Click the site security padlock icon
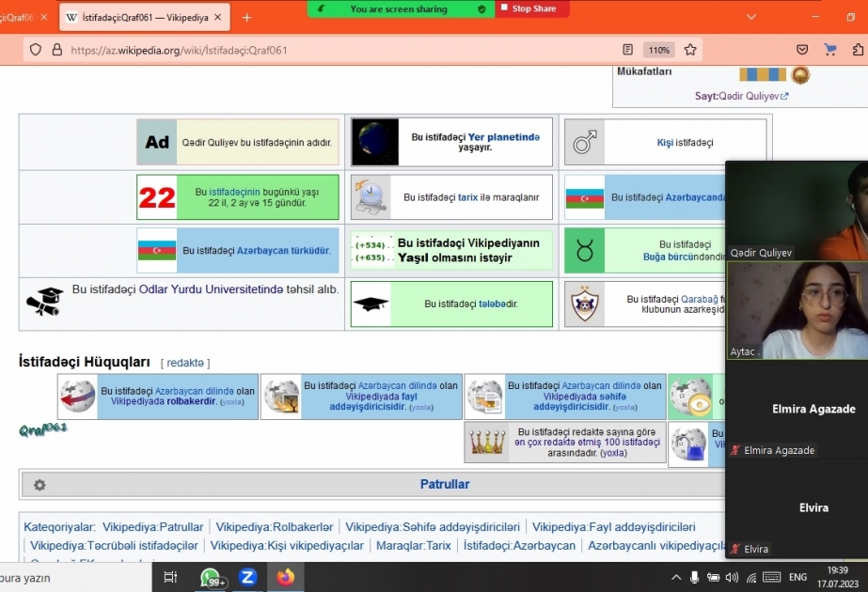The width and height of the screenshot is (868, 592). coord(56,50)
